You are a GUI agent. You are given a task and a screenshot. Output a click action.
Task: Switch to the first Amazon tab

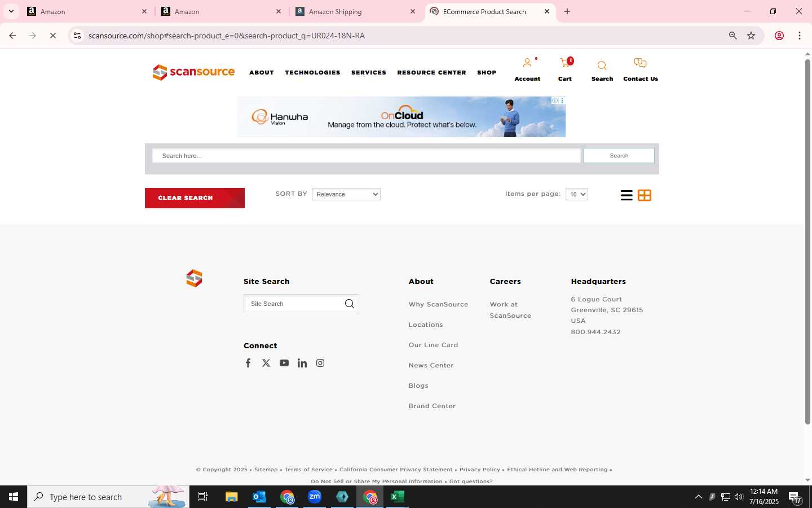[87, 11]
